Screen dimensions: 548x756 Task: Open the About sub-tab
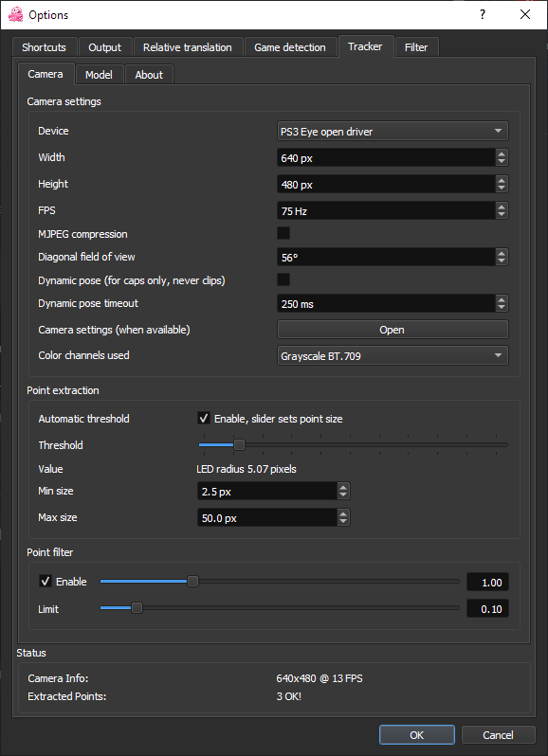(149, 75)
